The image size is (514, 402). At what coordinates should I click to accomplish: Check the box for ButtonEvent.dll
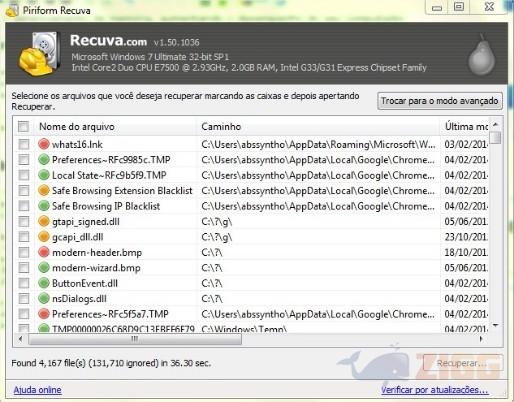pyautogui.click(x=24, y=283)
